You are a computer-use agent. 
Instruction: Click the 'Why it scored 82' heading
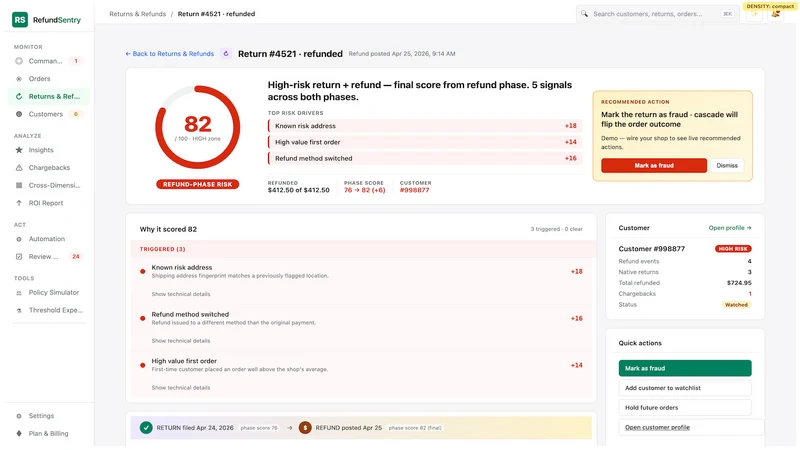pyautogui.click(x=168, y=229)
